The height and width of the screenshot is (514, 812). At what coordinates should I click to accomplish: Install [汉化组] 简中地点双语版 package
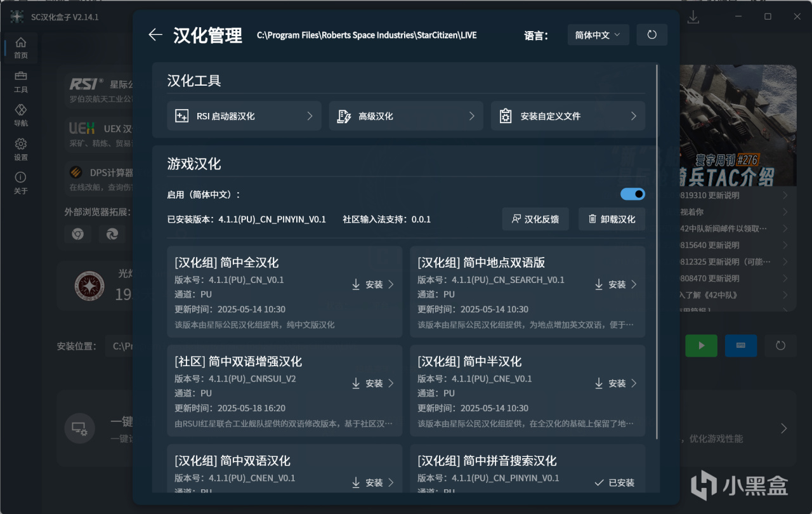pyautogui.click(x=616, y=285)
